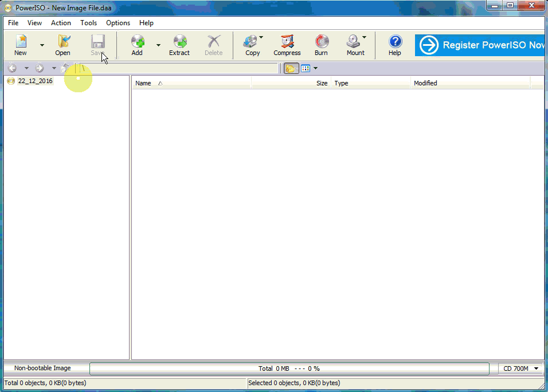The width and height of the screenshot is (548, 392).
Task: Click the Compress toolbar icon
Action: (x=287, y=45)
